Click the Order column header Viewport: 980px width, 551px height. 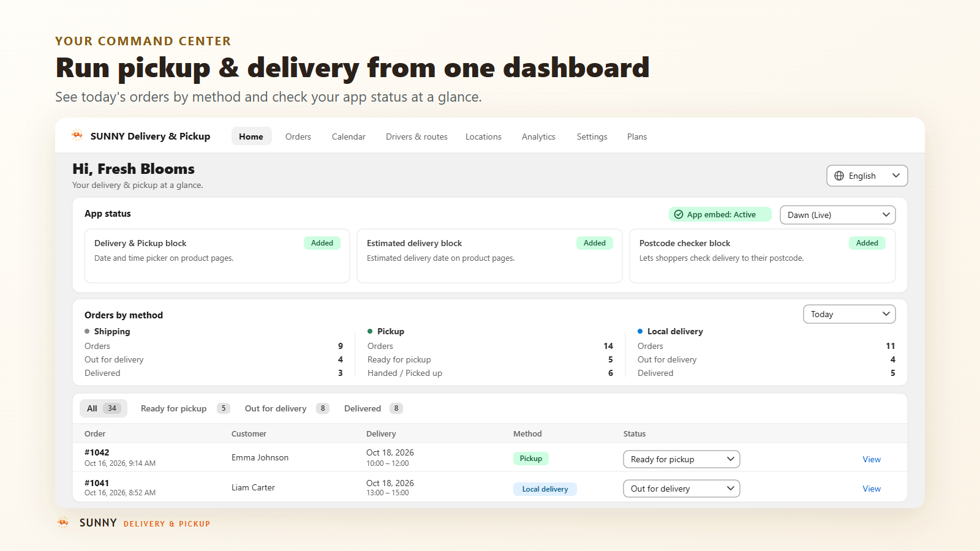pos(95,433)
